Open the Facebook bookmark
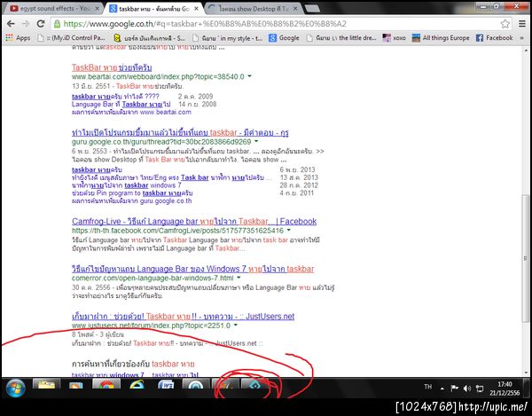This screenshot has width=532, height=416. tap(495, 38)
